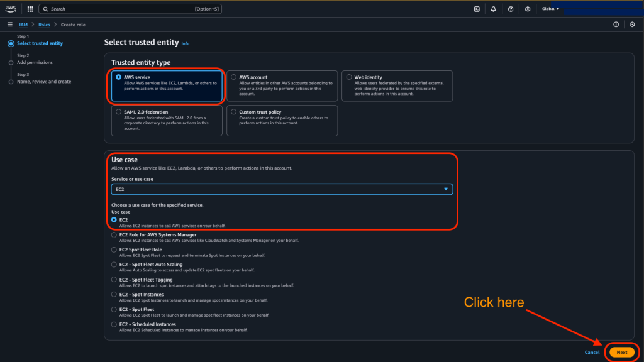Open Info link beside Select trusted entity
Viewport: 644px width, 362px height.
click(186, 43)
